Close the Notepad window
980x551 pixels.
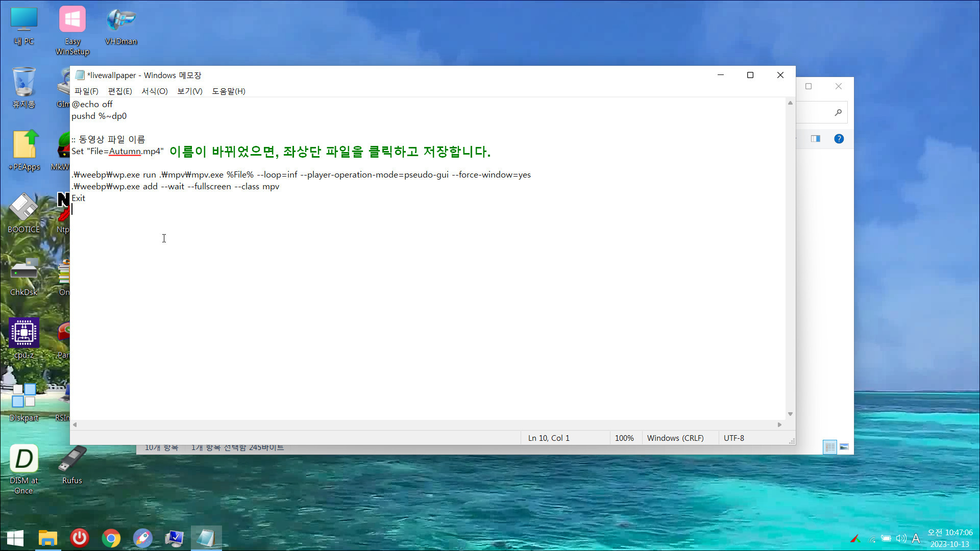coord(780,75)
